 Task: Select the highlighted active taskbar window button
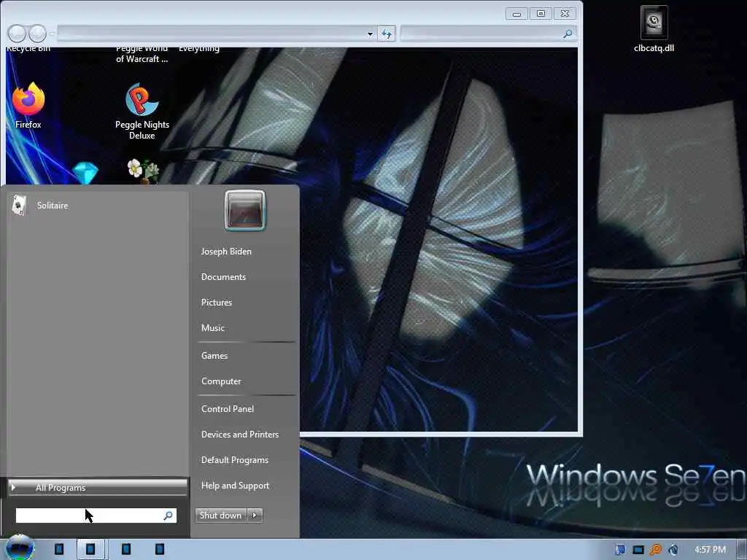(x=90, y=550)
